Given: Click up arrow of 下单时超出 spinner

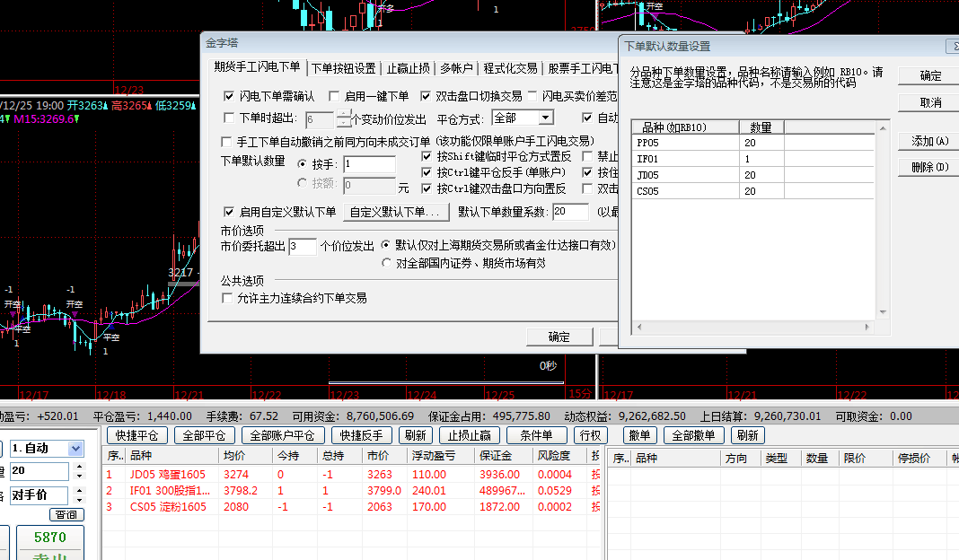Looking at the screenshot, I should click(x=343, y=114).
